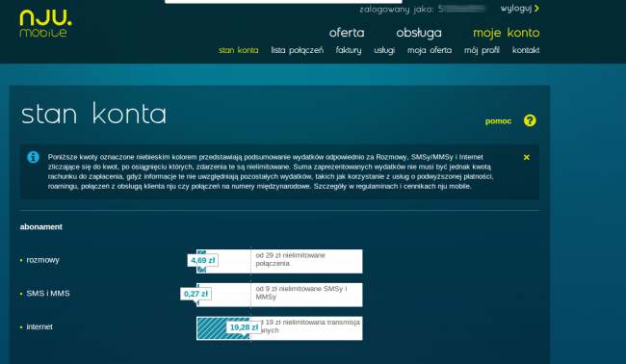626x364 pixels.
Task: Select the moje konto main menu
Action: 507,33
